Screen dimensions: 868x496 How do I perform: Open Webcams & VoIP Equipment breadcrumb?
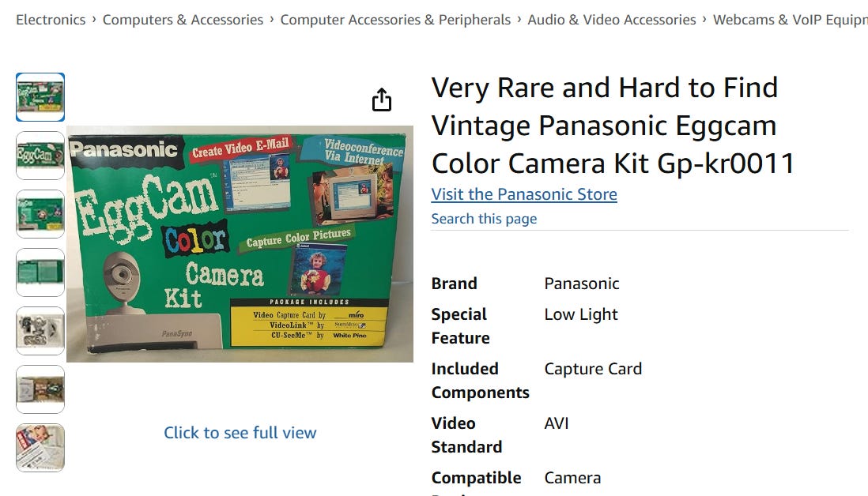(x=790, y=20)
